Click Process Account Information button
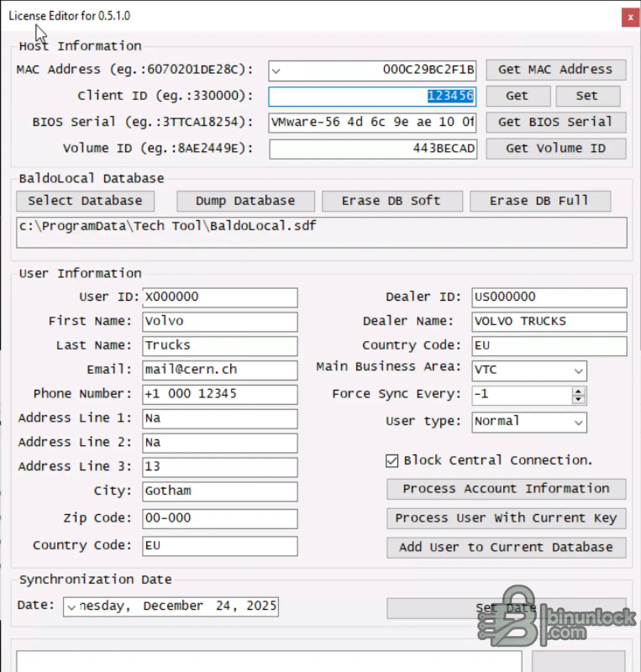This screenshot has height=672, width=641. (x=506, y=489)
